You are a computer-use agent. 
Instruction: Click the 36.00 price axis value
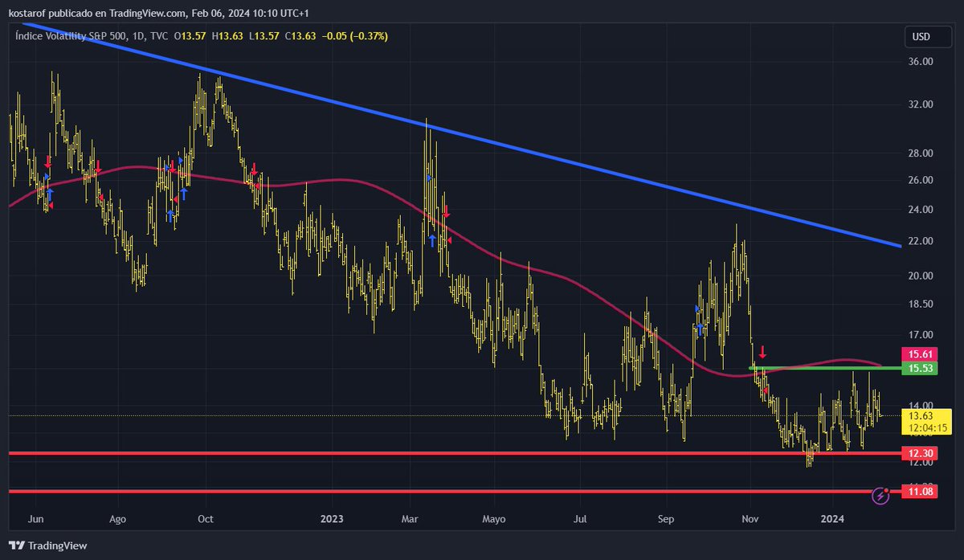921,62
